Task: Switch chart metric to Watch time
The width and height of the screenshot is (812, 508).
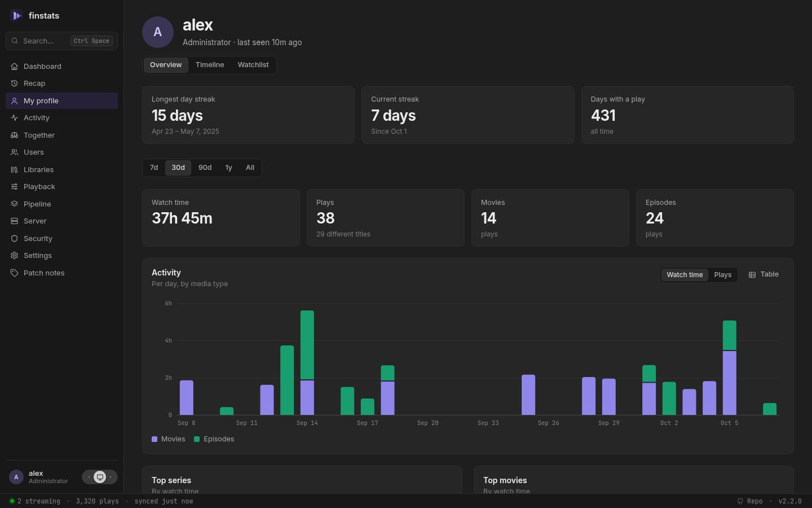Action: (685, 275)
